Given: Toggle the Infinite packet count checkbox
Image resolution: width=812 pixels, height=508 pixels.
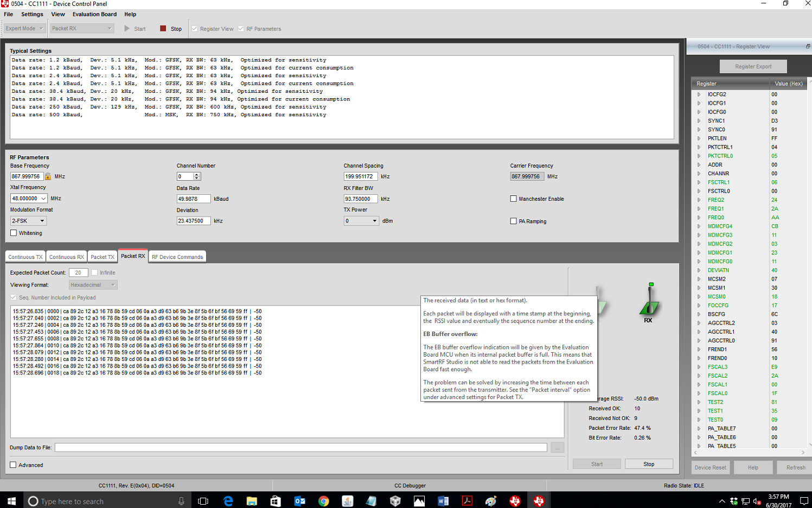Looking at the screenshot, I should [94, 272].
